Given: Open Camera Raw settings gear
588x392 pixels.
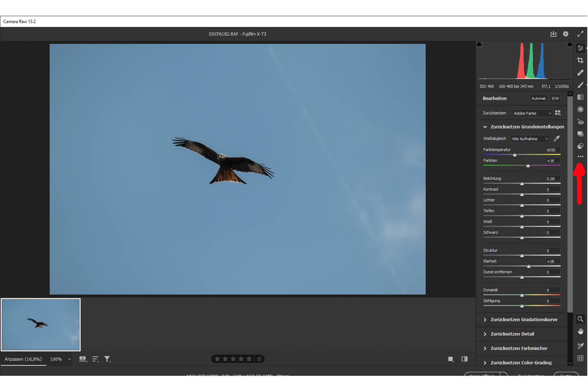Looking at the screenshot, I should point(565,34).
